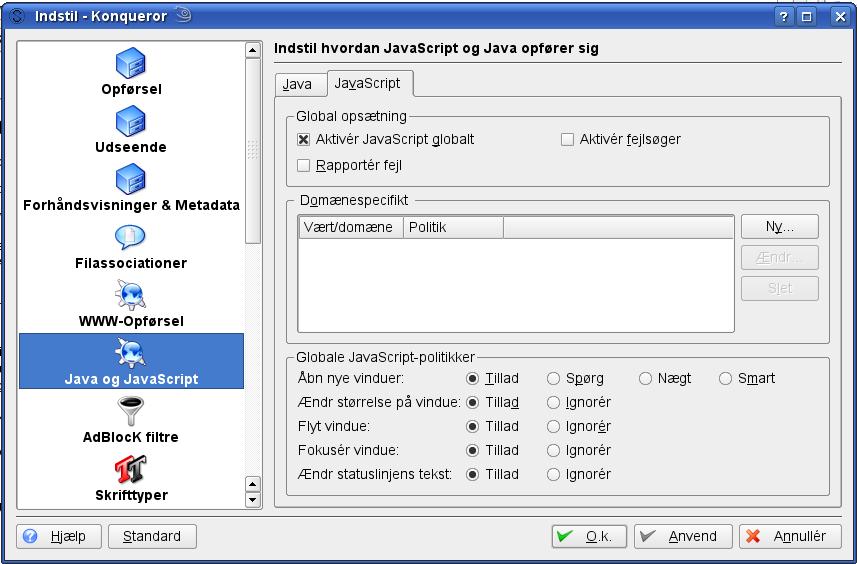This screenshot has width=857, height=564.
Task: Click the Ny... button
Action: (779, 227)
